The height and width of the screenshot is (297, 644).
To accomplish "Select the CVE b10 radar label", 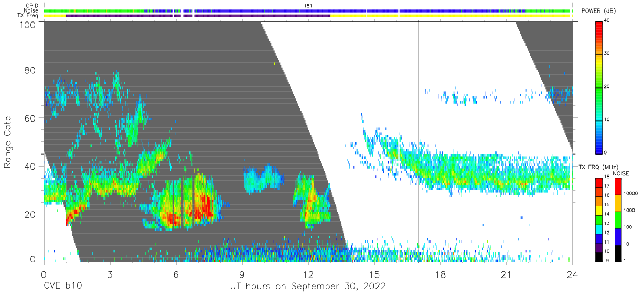I will 62,287.
